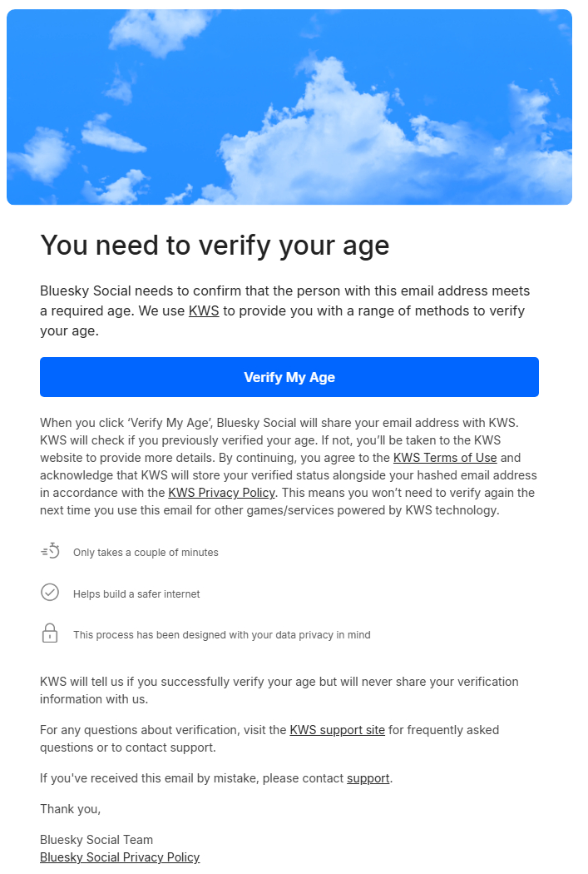Click the padlock data privacy icon
This screenshot has height=874, width=588.
pyautogui.click(x=50, y=633)
